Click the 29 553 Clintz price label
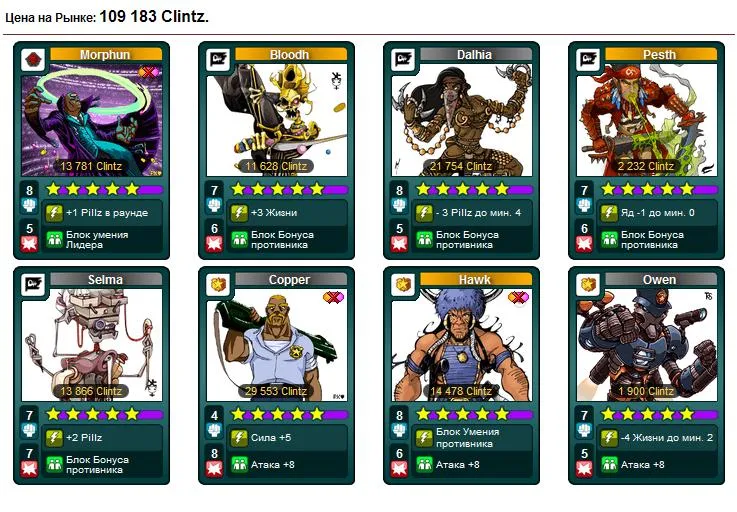 pos(276,391)
